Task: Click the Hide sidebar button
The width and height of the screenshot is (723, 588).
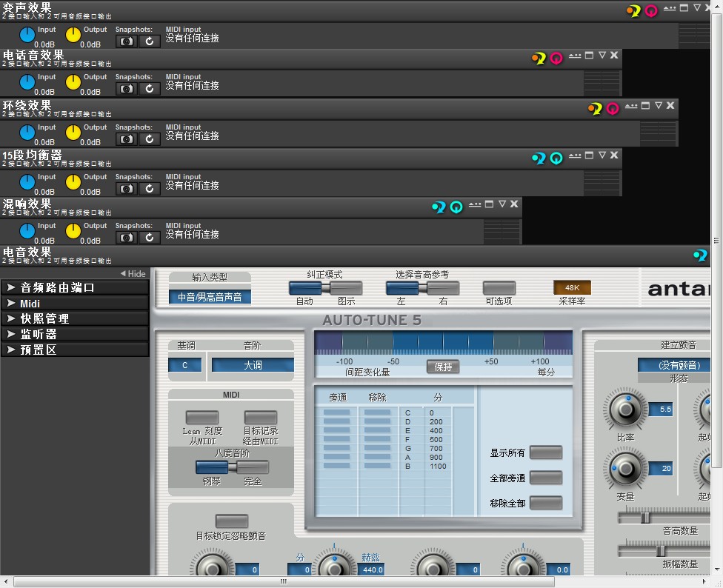Action: [x=133, y=274]
